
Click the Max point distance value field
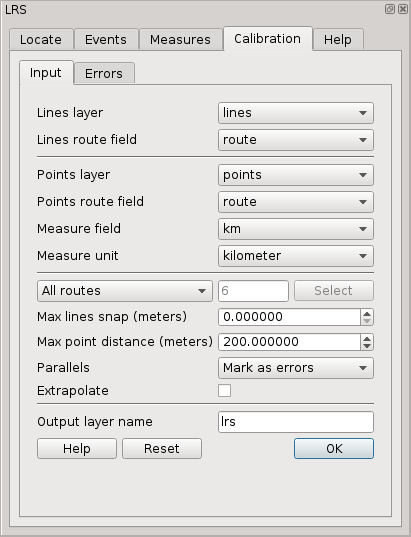(x=289, y=342)
